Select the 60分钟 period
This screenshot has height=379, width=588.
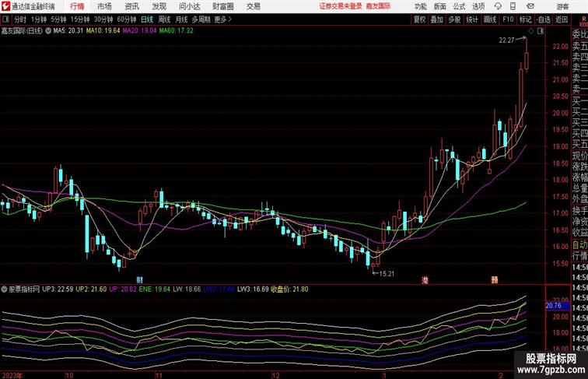tap(127, 19)
